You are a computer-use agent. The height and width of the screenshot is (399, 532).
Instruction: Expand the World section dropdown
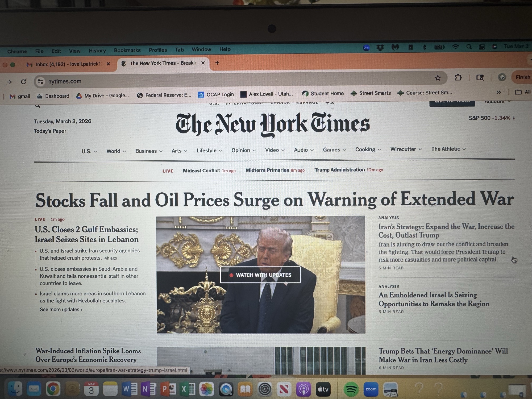[x=116, y=151]
